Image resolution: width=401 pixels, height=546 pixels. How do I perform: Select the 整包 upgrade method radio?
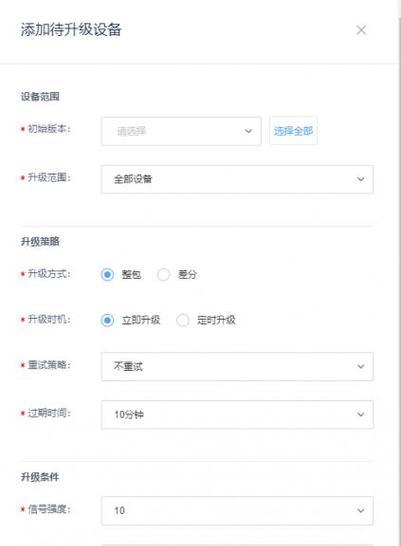[107, 274]
